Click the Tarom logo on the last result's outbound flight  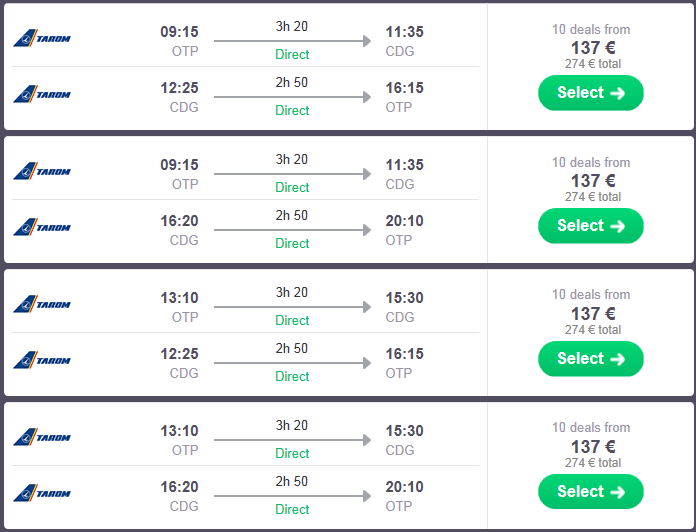(x=42, y=438)
